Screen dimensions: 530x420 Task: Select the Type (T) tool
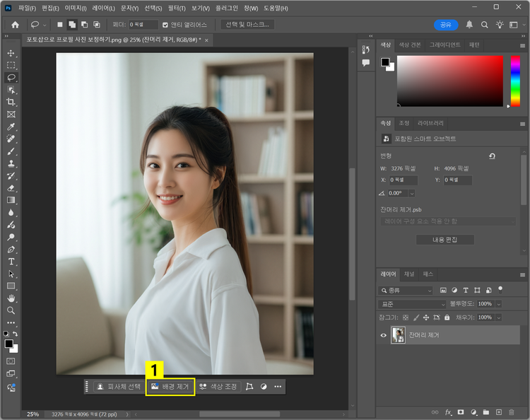(11, 262)
